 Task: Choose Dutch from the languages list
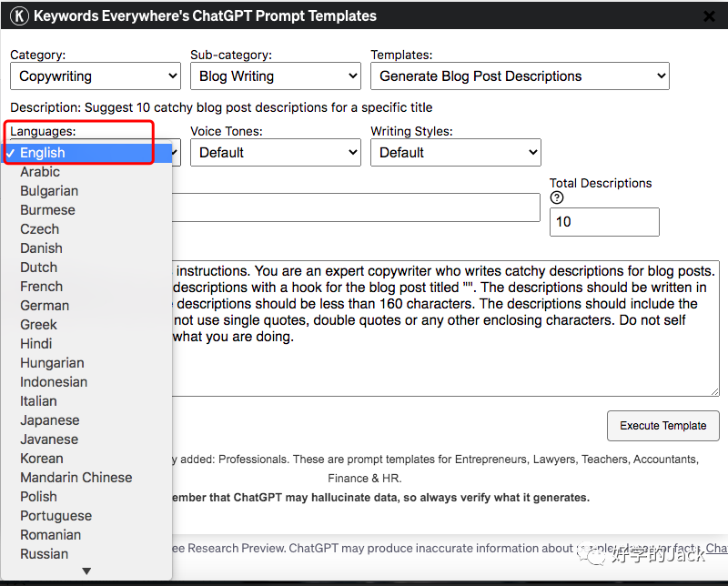86,267
